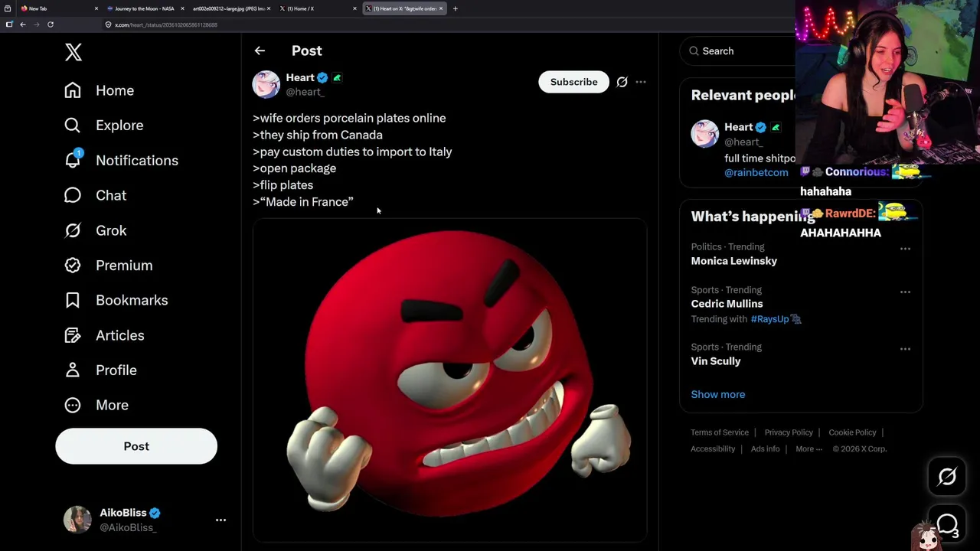Click the Heart author name on post
The height and width of the screenshot is (551, 980).
300,77
